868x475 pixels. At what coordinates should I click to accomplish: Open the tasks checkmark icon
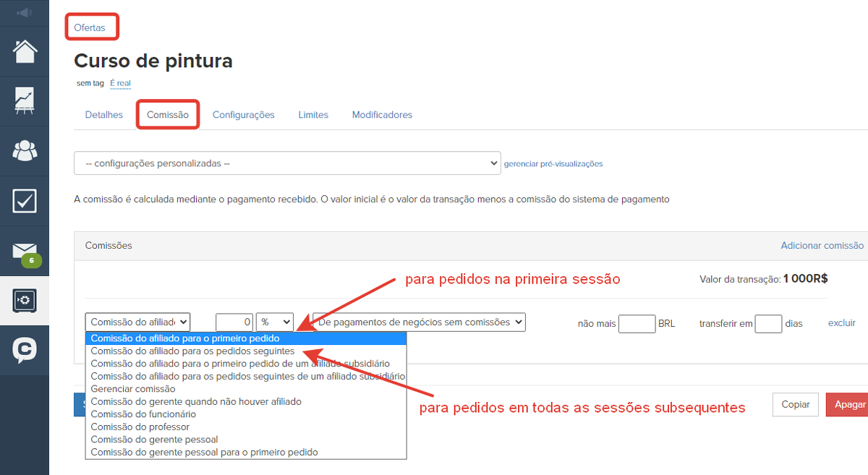coord(25,201)
